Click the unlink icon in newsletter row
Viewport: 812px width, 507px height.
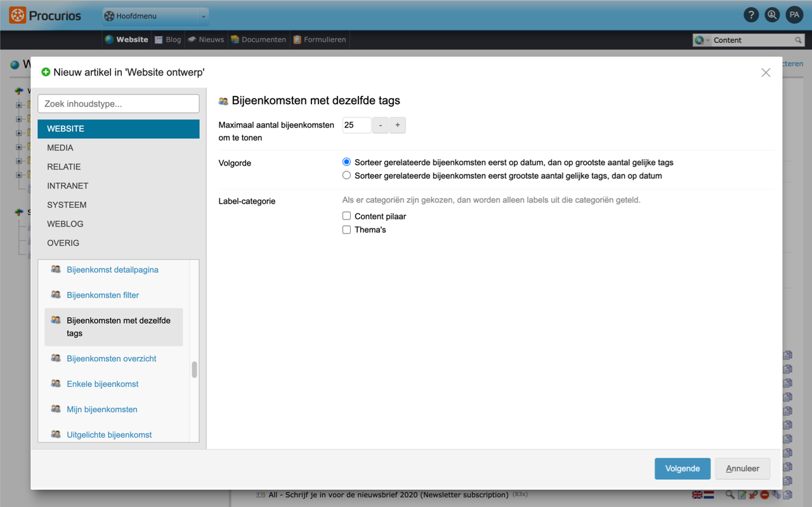753,495
